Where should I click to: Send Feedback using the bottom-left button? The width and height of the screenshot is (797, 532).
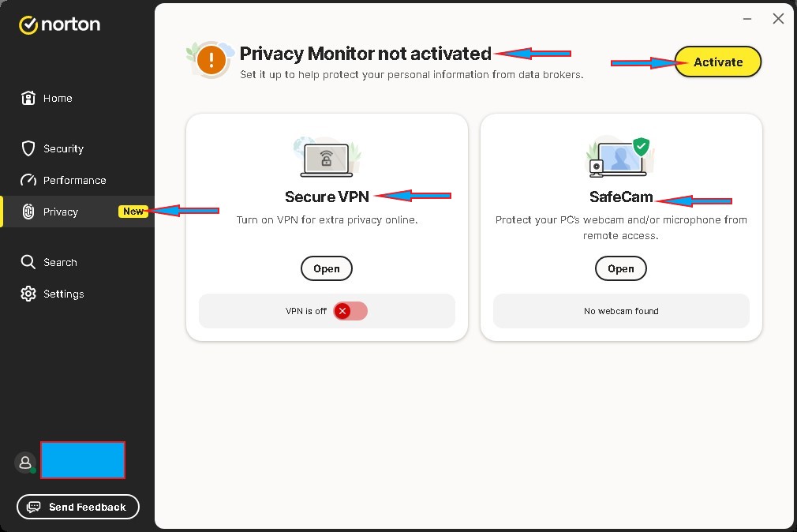[77, 507]
